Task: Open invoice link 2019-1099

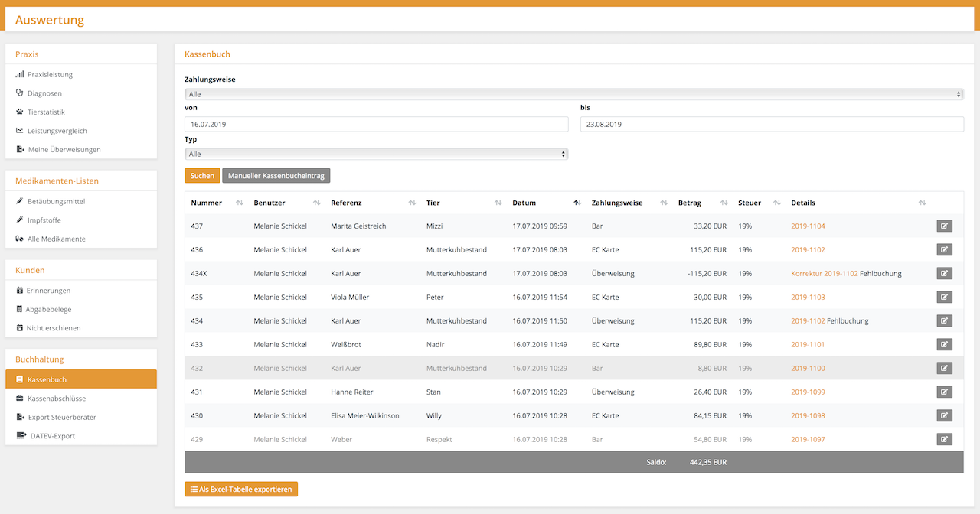Action: 808,392
